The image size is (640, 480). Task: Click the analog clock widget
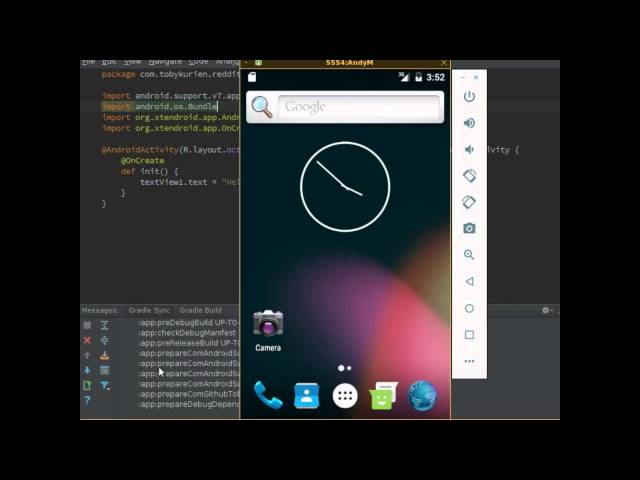pyautogui.click(x=345, y=187)
